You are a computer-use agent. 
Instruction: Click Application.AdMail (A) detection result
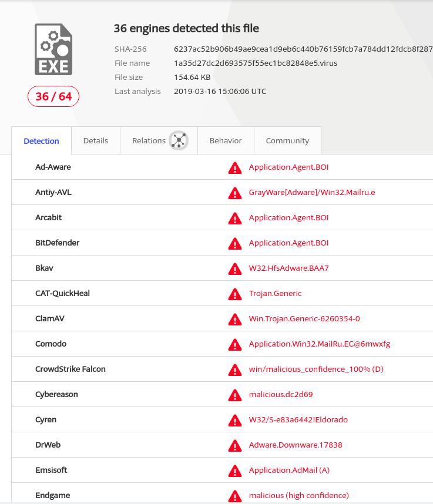[289, 471]
